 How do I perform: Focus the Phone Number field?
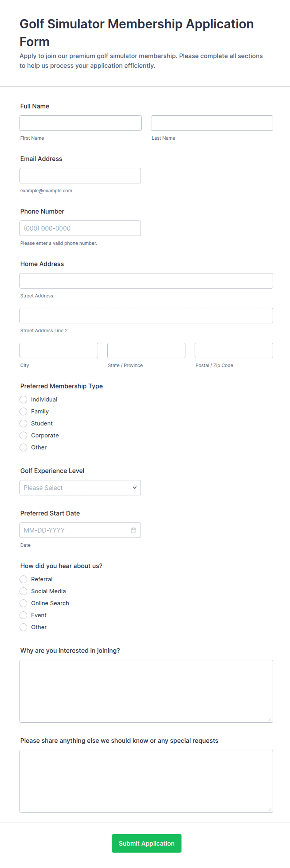[x=80, y=228]
